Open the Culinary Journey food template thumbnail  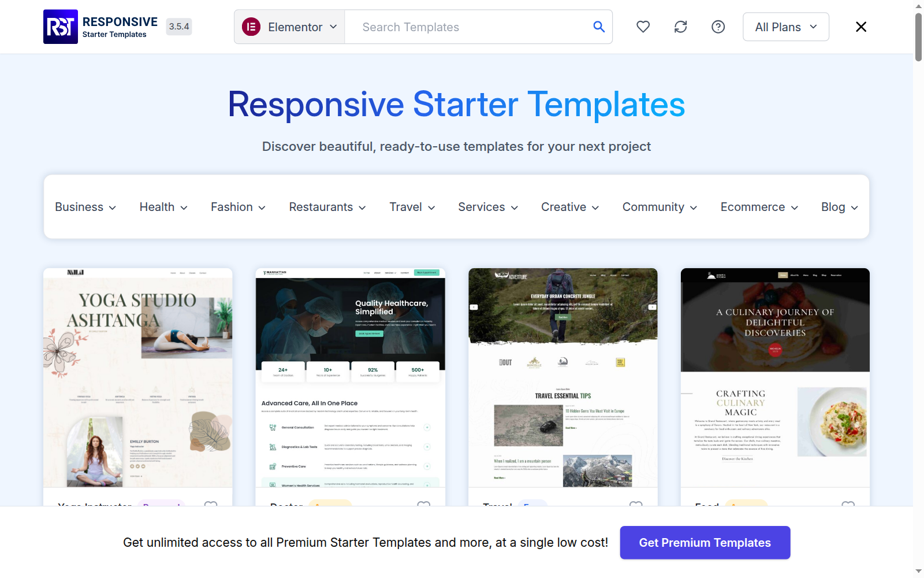pyautogui.click(x=775, y=377)
